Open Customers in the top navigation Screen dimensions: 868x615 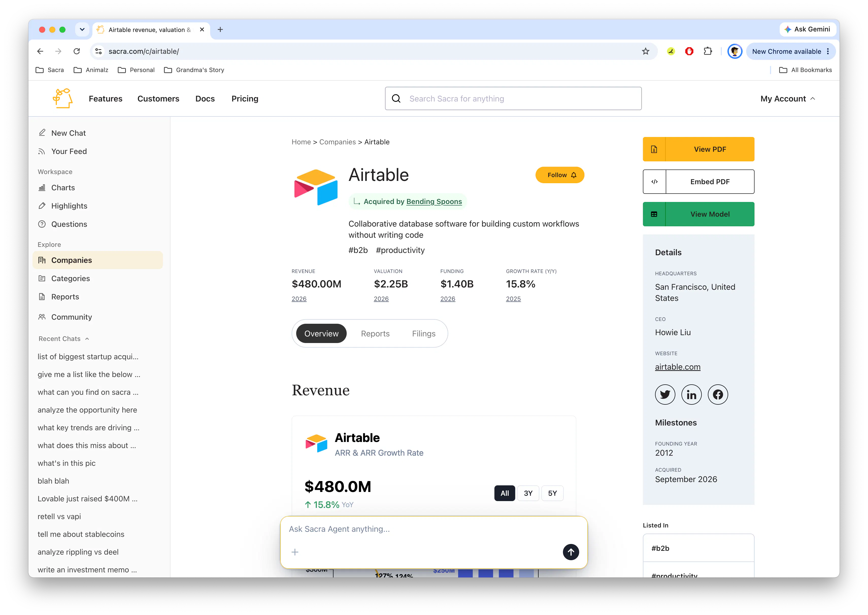(158, 98)
